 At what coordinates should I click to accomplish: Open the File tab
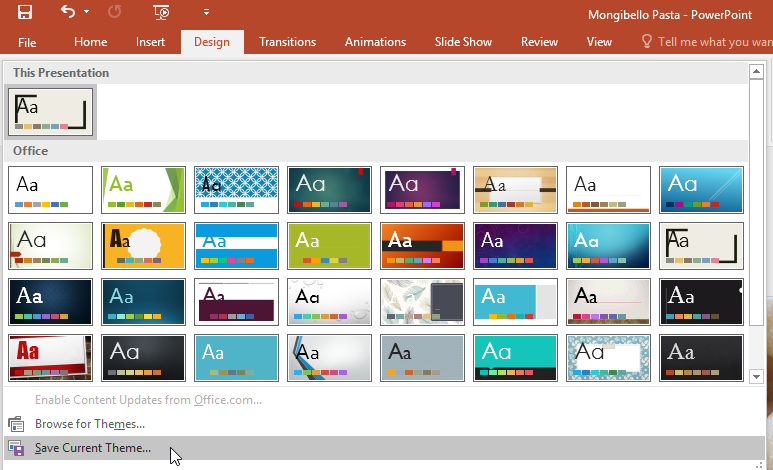point(27,42)
